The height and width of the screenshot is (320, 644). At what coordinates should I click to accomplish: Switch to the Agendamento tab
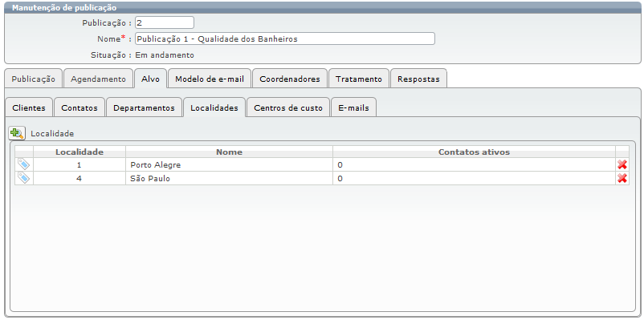pyautogui.click(x=98, y=79)
